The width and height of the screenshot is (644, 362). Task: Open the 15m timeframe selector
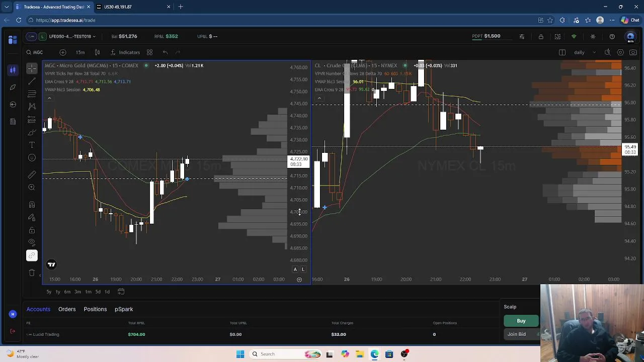pos(80,52)
